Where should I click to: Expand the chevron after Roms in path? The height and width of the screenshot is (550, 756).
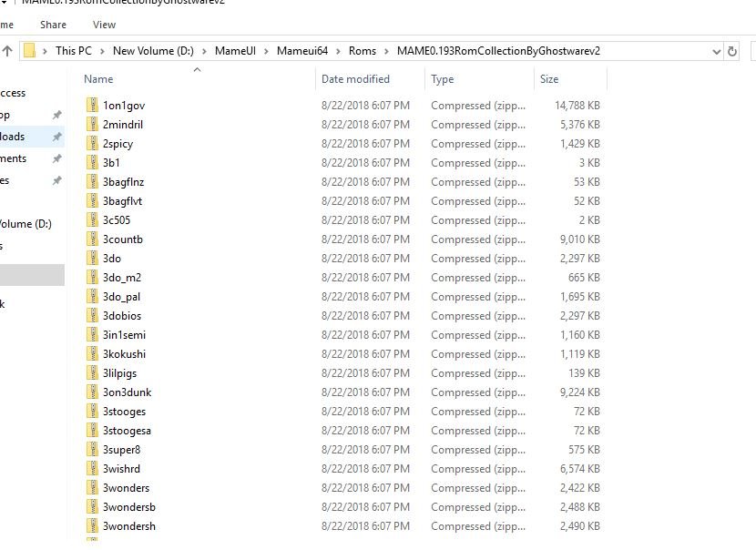coord(386,51)
